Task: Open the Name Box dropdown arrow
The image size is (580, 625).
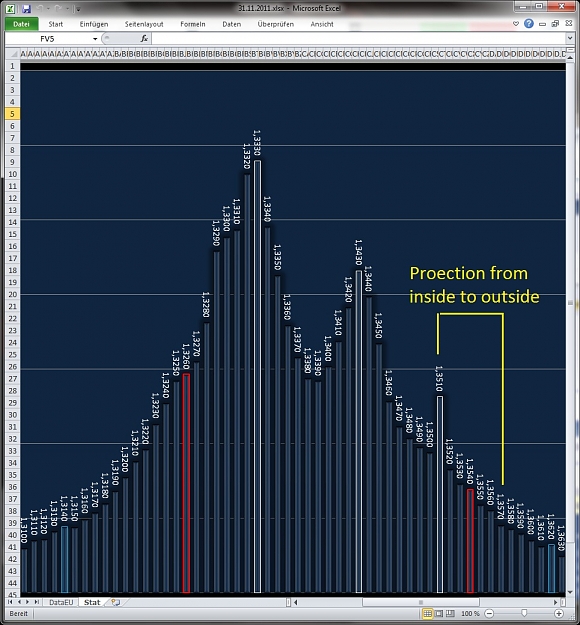Action: click(x=95, y=39)
